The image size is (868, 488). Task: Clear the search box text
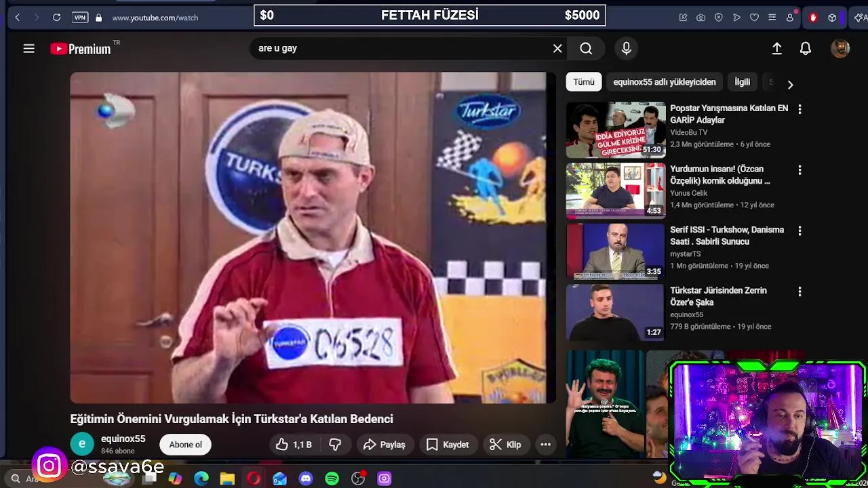coord(557,49)
